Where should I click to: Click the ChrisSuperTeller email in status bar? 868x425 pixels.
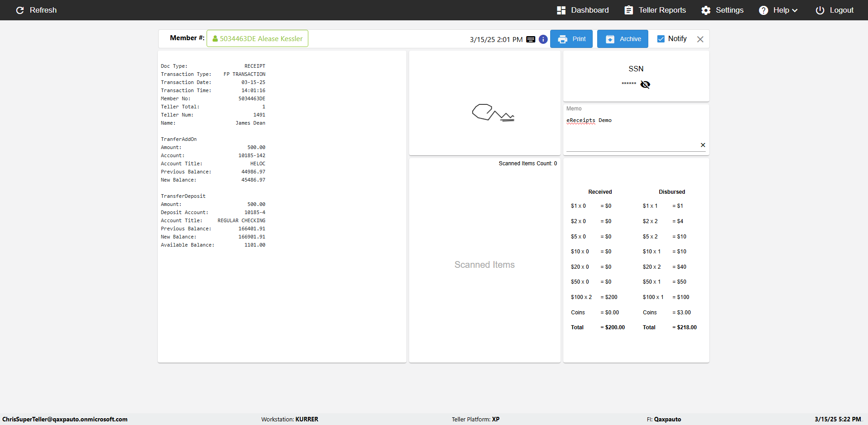tap(65, 419)
